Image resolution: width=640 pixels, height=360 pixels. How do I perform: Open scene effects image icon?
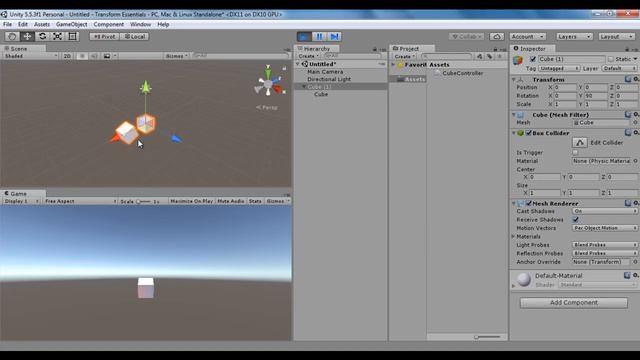[x=107, y=56]
